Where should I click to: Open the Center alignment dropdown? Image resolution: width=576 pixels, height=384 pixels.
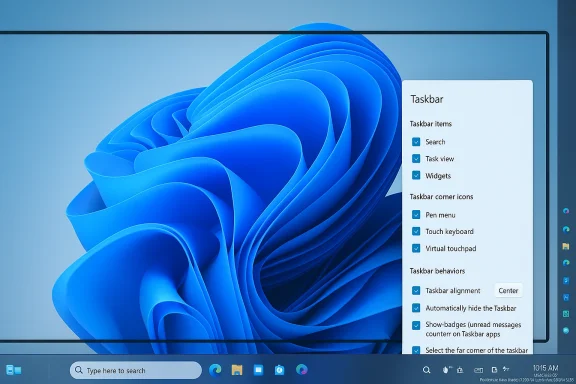508,291
